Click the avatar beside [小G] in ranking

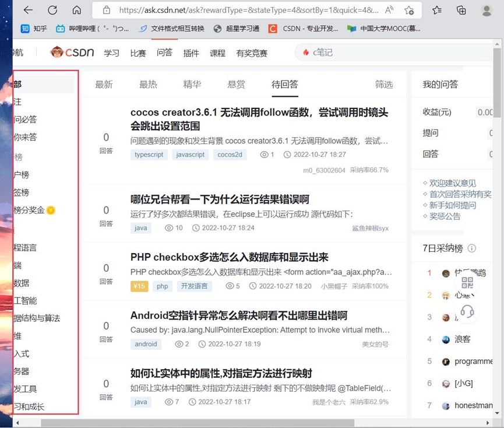point(446,384)
